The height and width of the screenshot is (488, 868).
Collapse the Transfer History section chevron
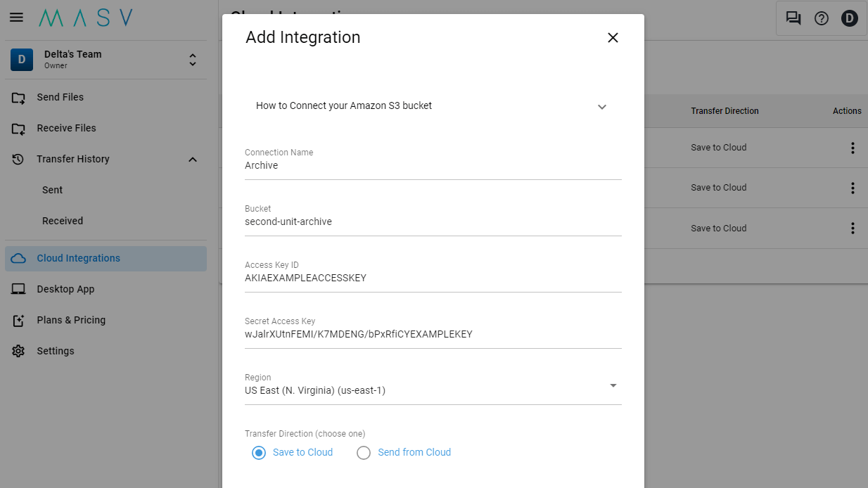(x=193, y=160)
